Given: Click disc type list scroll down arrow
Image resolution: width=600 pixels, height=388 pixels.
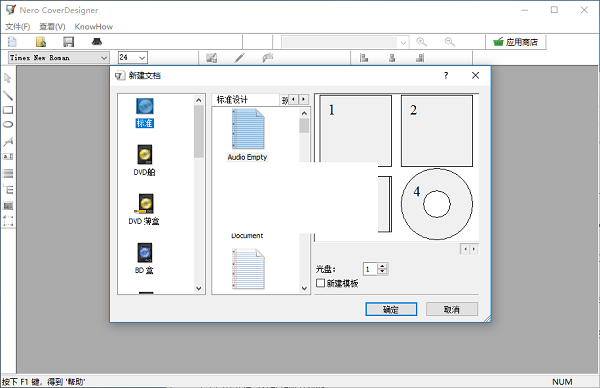Looking at the screenshot, I should (x=199, y=288).
